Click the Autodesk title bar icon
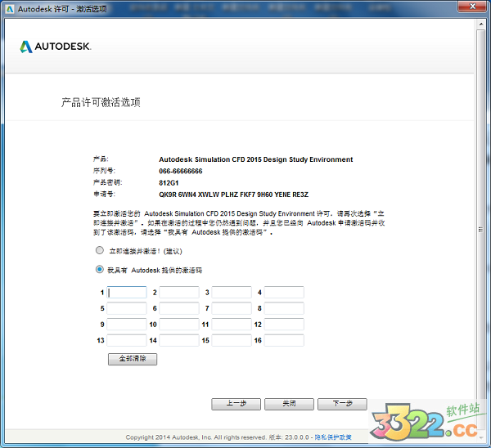491x448 pixels. click(x=10, y=9)
